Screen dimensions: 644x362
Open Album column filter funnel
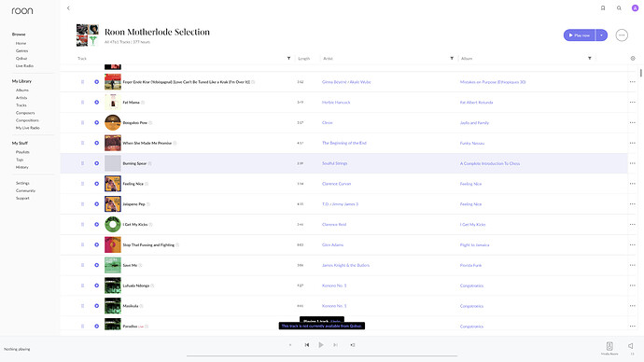pyautogui.click(x=589, y=58)
